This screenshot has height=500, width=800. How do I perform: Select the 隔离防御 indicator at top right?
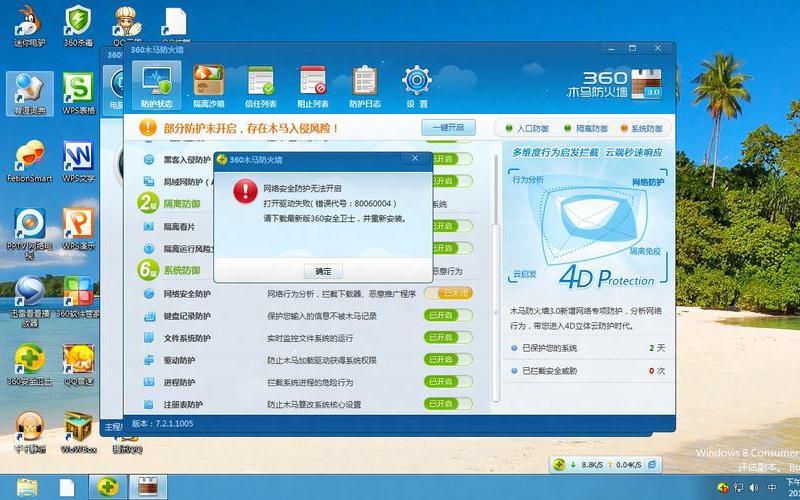(586, 129)
